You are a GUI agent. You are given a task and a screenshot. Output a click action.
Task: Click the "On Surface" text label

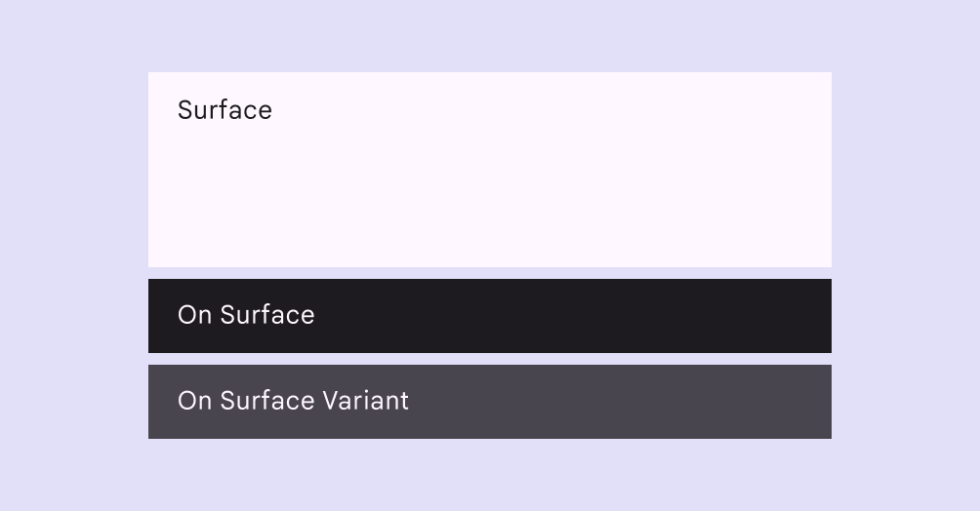coord(246,315)
